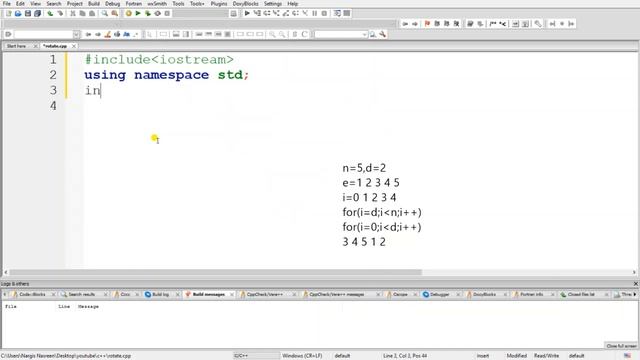Click the jump back arrow in bookmark toolbar
640x360 pixels.
405,24
